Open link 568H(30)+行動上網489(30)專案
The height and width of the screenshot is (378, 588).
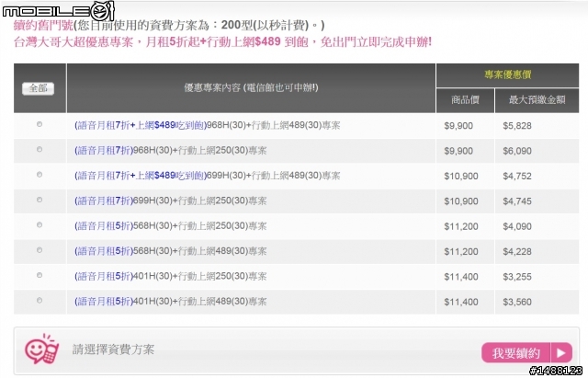coord(200,251)
